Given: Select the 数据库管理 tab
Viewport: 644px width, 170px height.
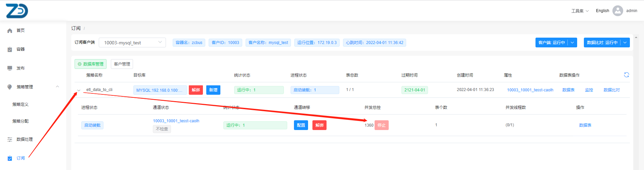Looking at the screenshot, I should click(90, 64).
